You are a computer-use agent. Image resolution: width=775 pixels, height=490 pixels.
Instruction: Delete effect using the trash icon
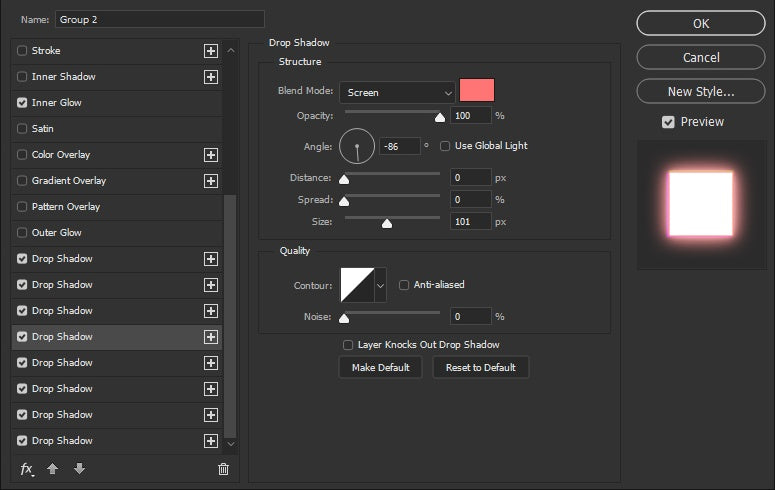[223, 469]
